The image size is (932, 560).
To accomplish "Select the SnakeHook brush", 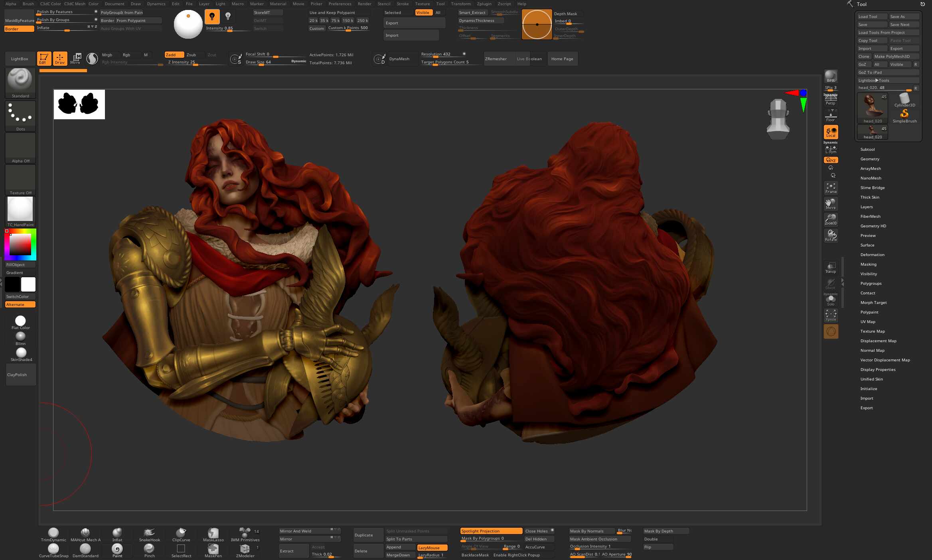I will pyautogui.click(x=149, y=533).
